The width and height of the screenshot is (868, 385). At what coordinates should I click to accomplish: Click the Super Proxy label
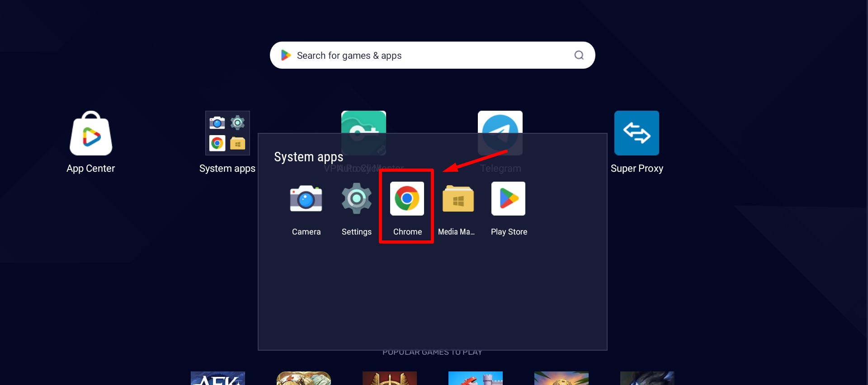pos(637,169)
